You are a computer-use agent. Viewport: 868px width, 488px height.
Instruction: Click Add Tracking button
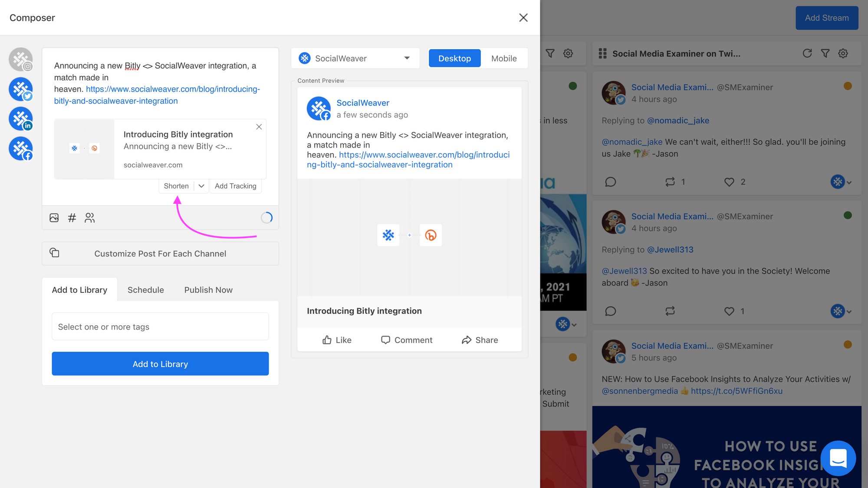(x=236, y=186)
